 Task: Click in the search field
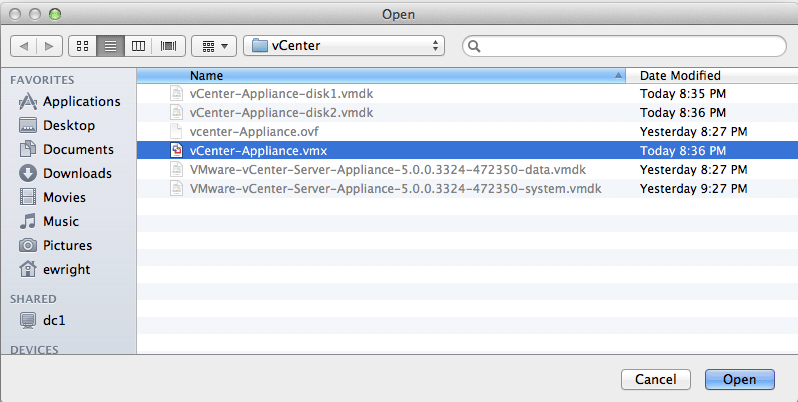[624, 46]
